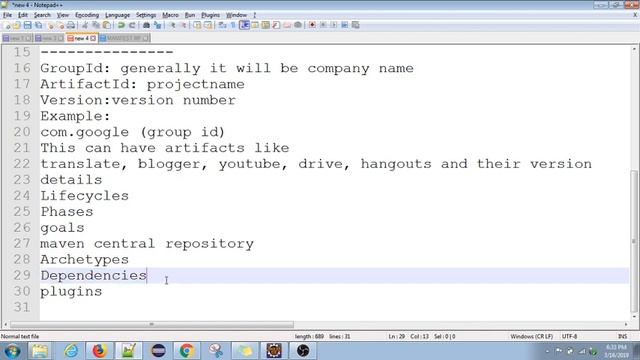Click the Replace toolbar icon

click(x=157, y=25)
